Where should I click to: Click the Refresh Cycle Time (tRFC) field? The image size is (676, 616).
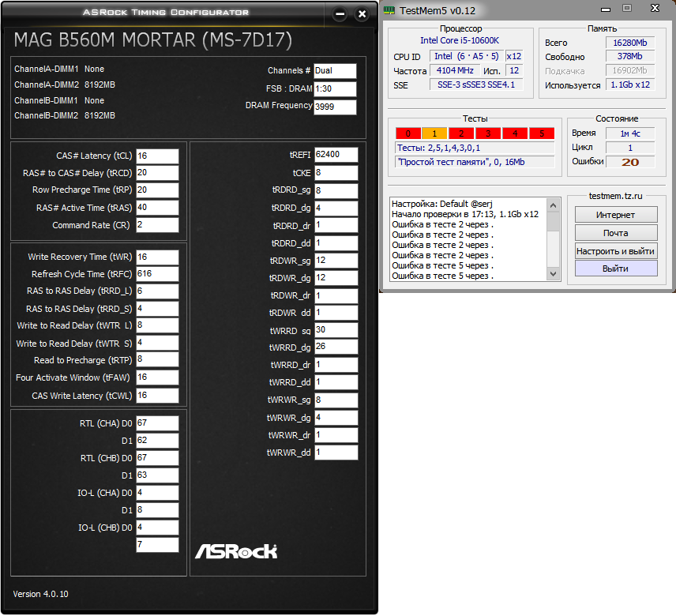(x=157, y=274)
